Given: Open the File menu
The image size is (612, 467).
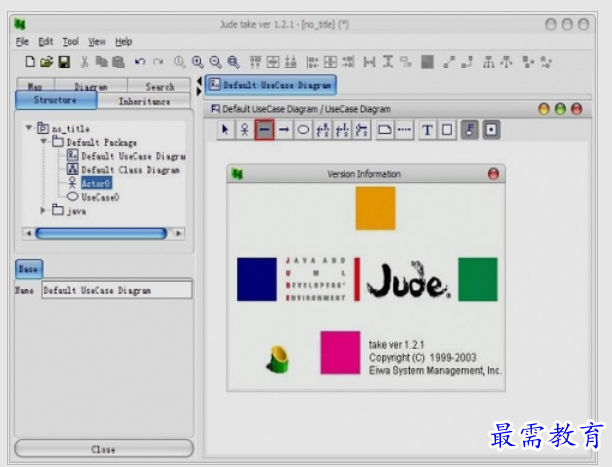Looking at the screenshot, I should (22, 41).
